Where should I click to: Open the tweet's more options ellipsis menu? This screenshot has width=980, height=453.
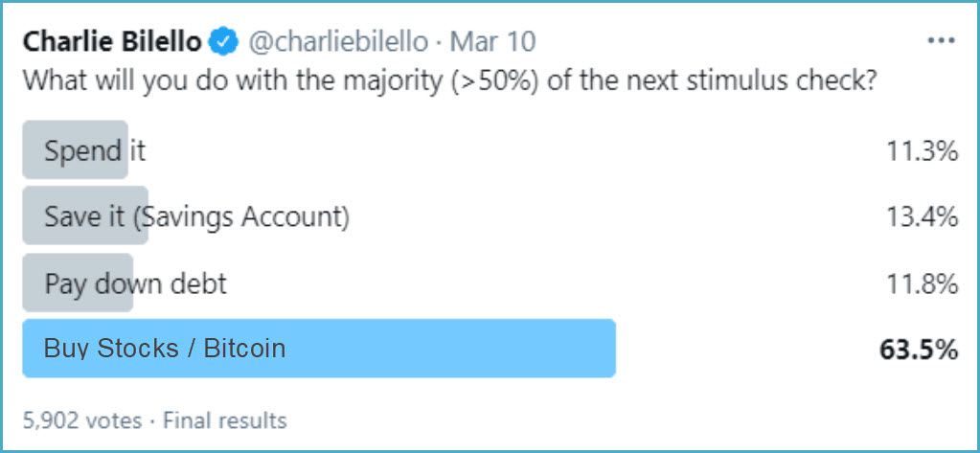point(943,41)
